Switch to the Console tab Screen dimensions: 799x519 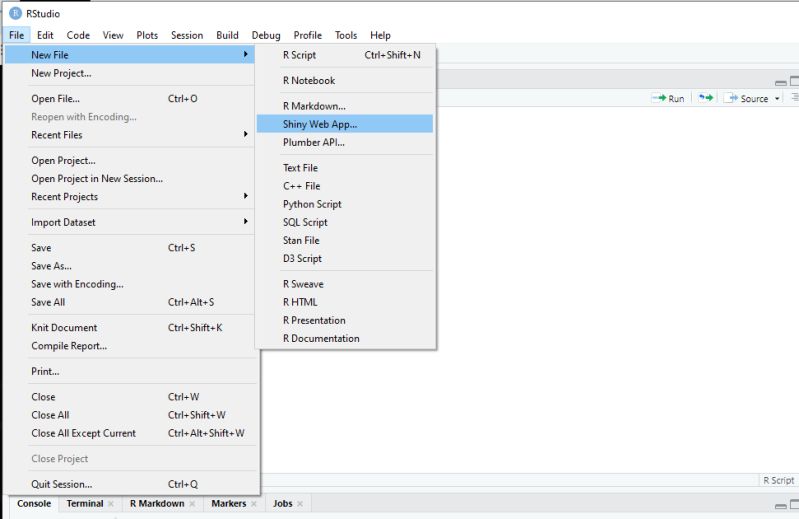click(x=34, y=504)
